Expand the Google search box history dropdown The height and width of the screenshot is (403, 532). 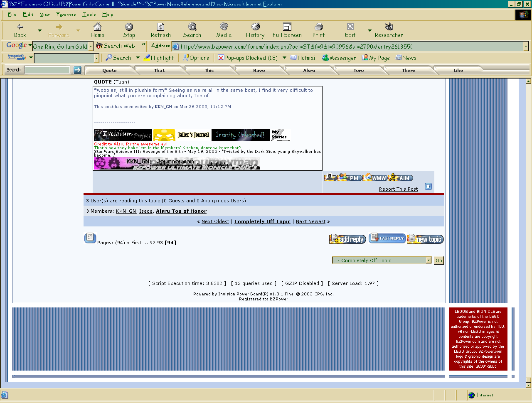[x=91, y=47]
